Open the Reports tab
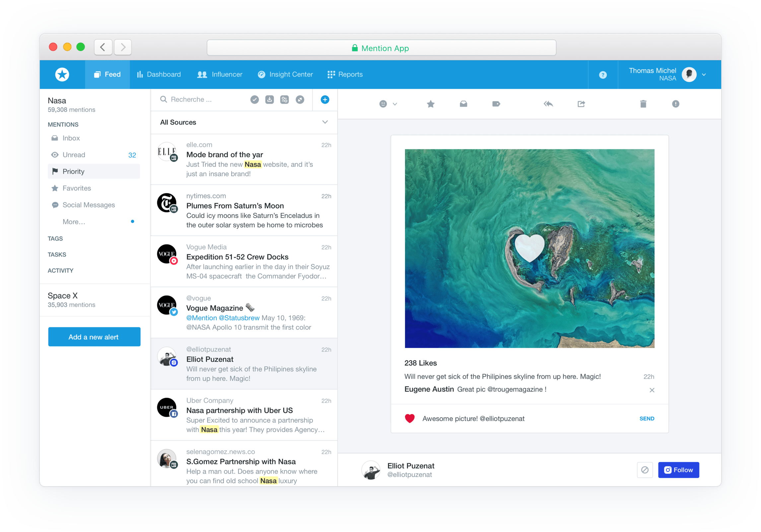The image size is (761, 532). pos(345,74)
